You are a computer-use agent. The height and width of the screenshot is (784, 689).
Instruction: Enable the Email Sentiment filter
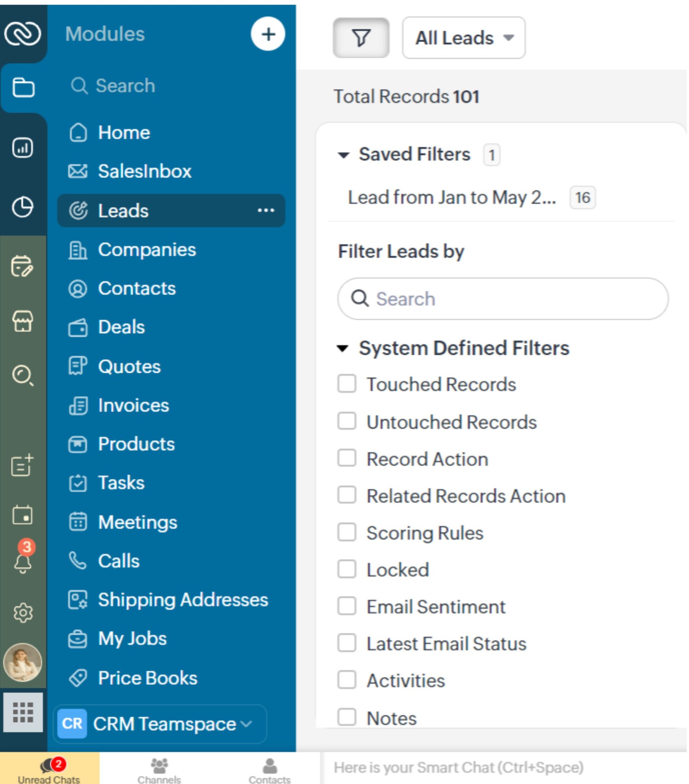pyautogui.click(x=346, y=607)
